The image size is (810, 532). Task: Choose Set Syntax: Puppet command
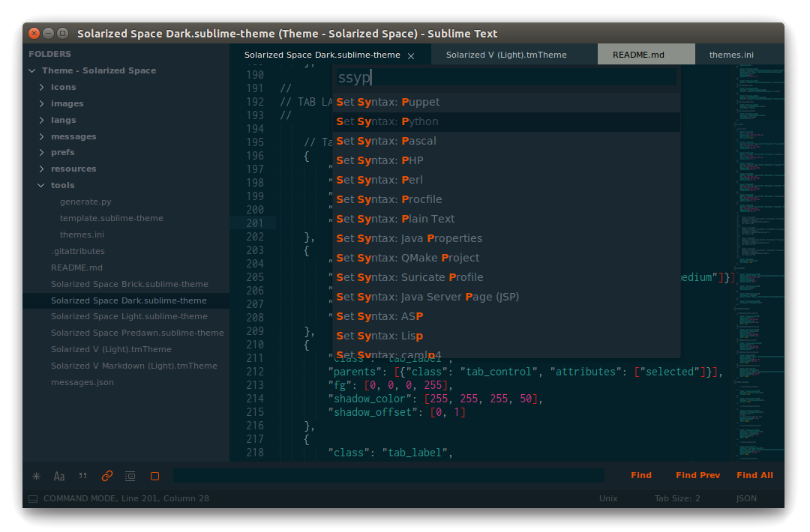pyautogui.click(x=506, y=102)
